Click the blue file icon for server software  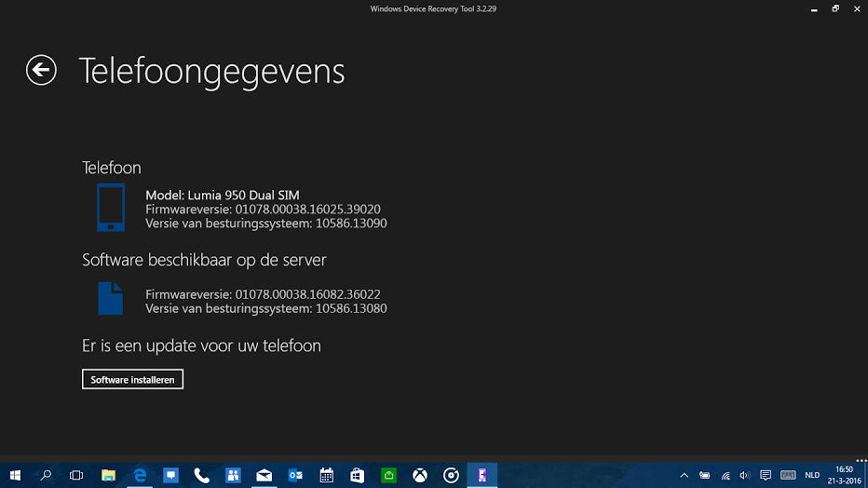(x=110, y=298)
